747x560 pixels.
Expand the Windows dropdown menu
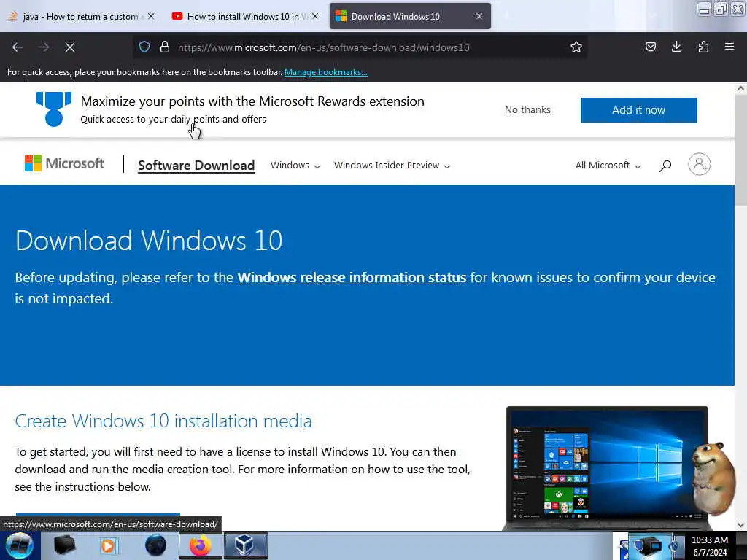click(x=295, y=166)
